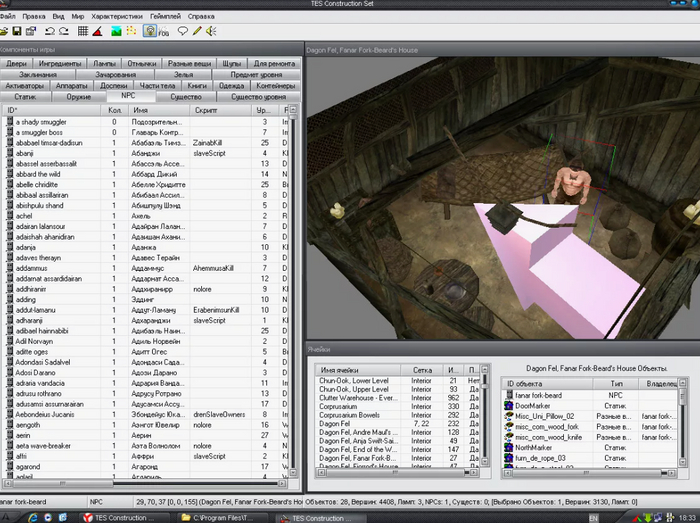Switch to the Контейнеры tab
This screenshot has width=700, height=523.
tap(274, 86)
